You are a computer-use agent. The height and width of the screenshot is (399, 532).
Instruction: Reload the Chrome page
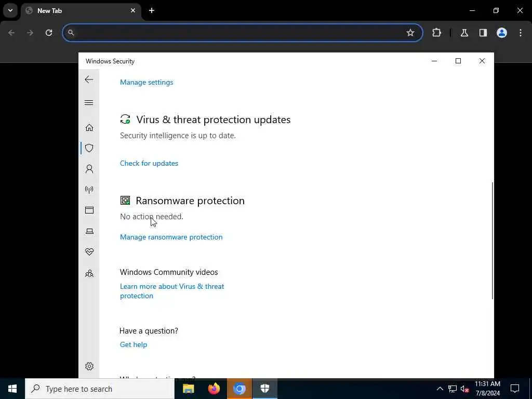[x=49, y=33]
